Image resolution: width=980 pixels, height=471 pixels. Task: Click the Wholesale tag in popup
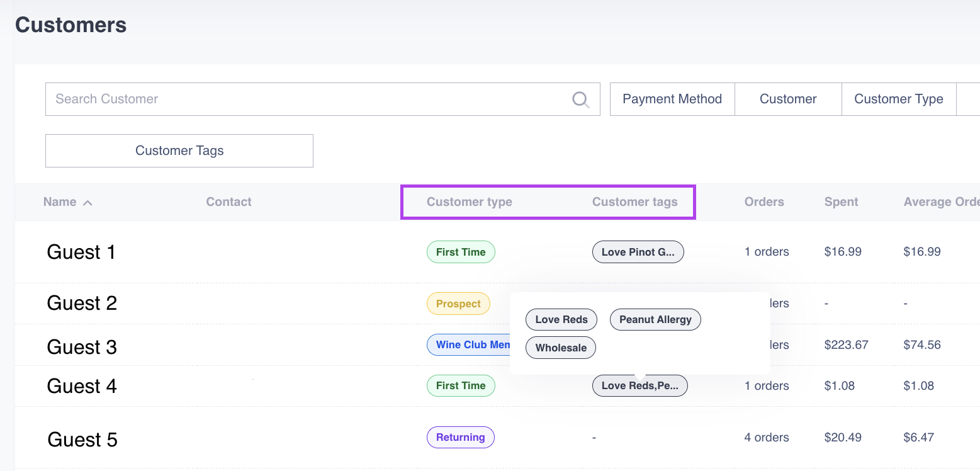pyautogui.click(x=561, y=348)
